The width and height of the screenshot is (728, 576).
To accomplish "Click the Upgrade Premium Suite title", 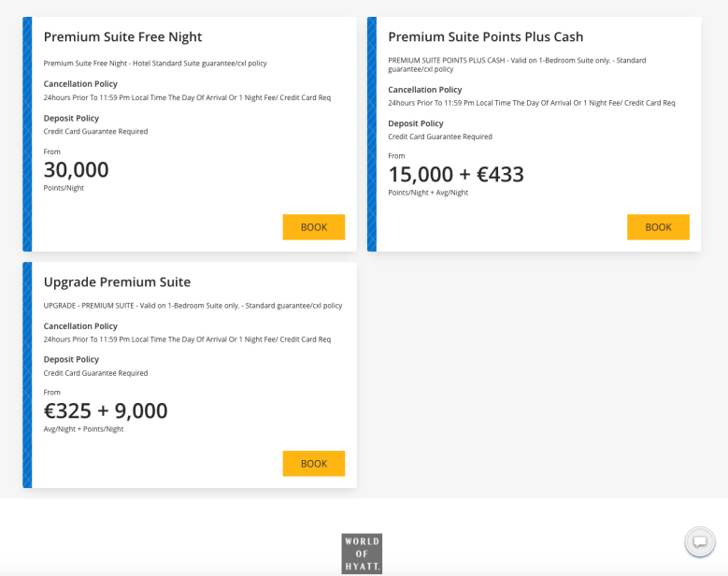I will 117,282.
